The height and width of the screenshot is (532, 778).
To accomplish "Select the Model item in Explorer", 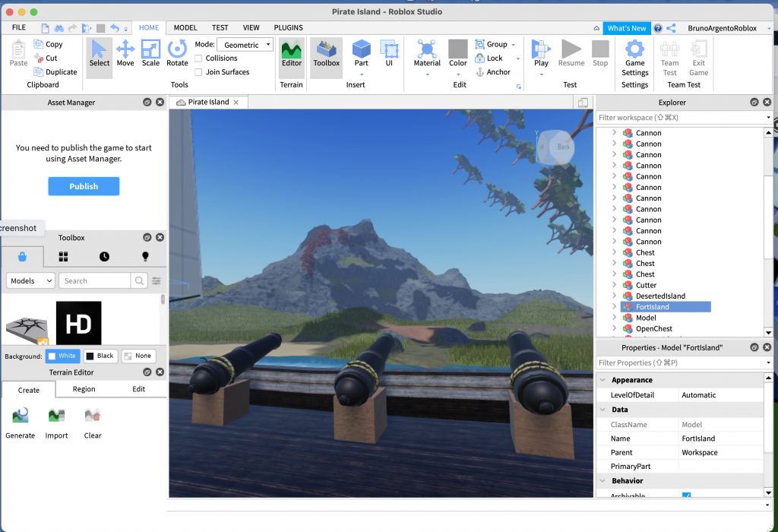I will pos(646,318).
